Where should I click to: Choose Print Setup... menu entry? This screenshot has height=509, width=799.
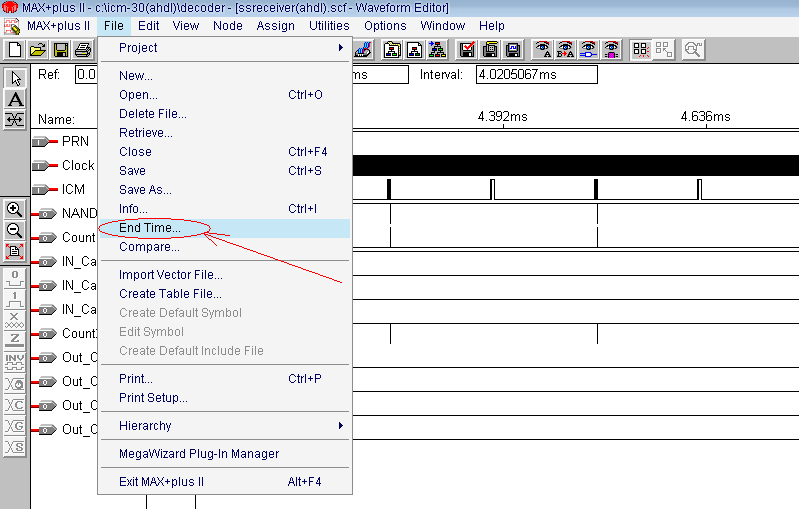[x=225, y=398]
